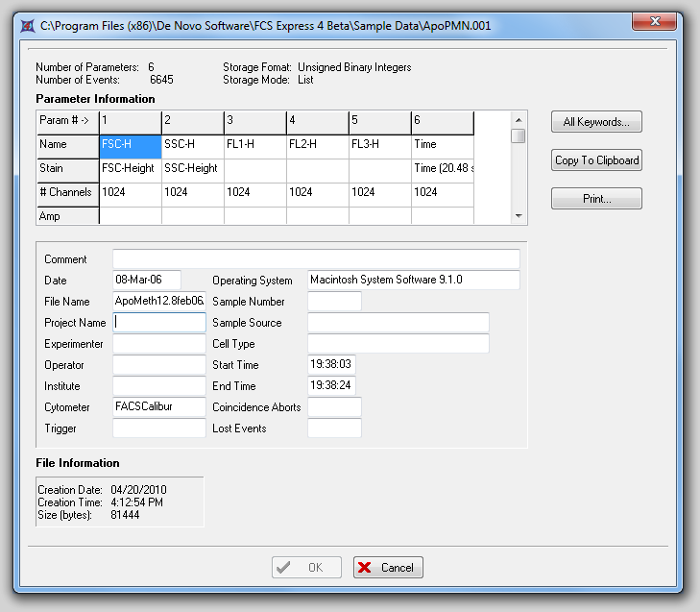The width and height of the screenshot is (700, 612).
Task: Click the Time (20.48 s stain cell
Action: [x=443, y=171]
